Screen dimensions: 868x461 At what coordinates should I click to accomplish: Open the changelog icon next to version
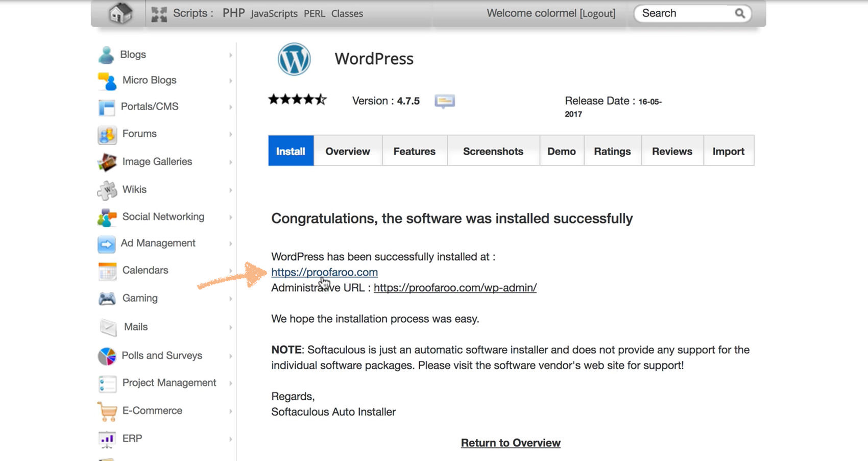[445, 101]
